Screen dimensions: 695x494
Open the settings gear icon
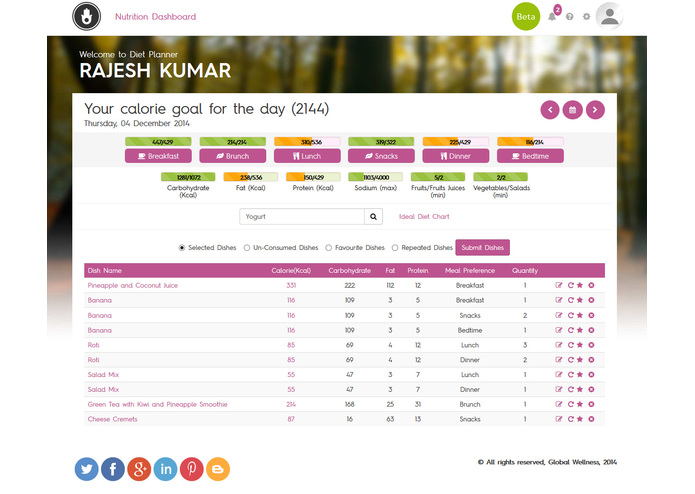pyautogui.click(x=586, y=16)
